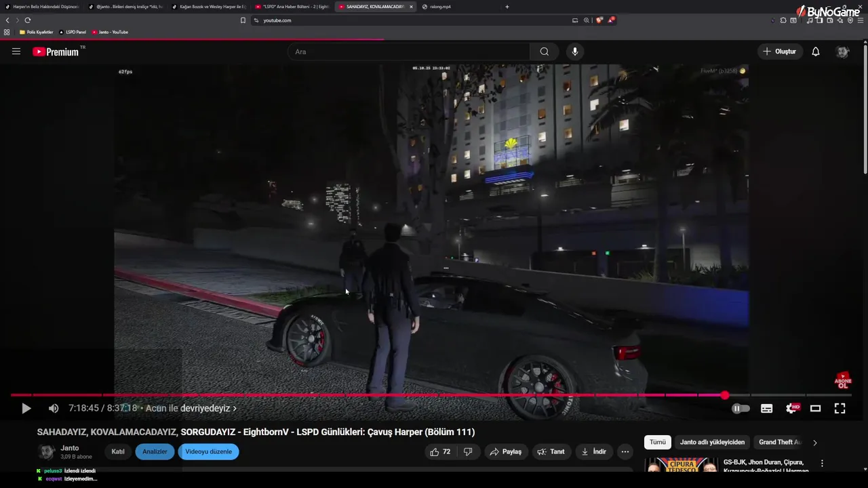Image resolution: width=868 pixels, height=488 pixels.
Task: Open Brave Wallet icon
Action: pos(829,20)
